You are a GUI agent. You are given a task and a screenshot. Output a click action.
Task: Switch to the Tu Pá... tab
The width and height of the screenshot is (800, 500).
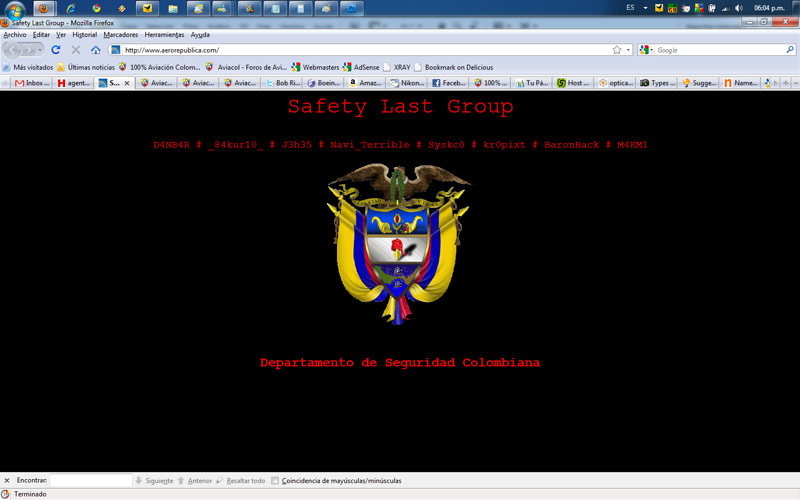[532, 83]
